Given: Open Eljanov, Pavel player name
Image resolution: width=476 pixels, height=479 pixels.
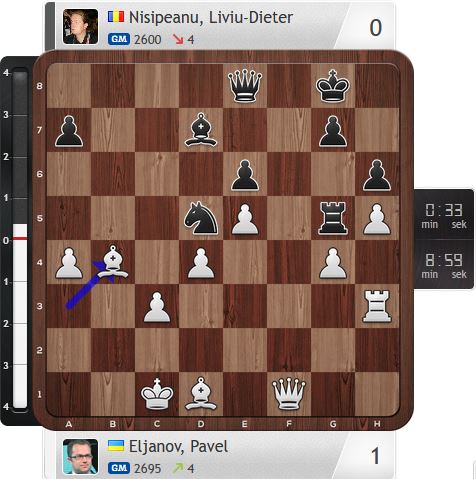Looking at the screenshot, I should 178,447.
